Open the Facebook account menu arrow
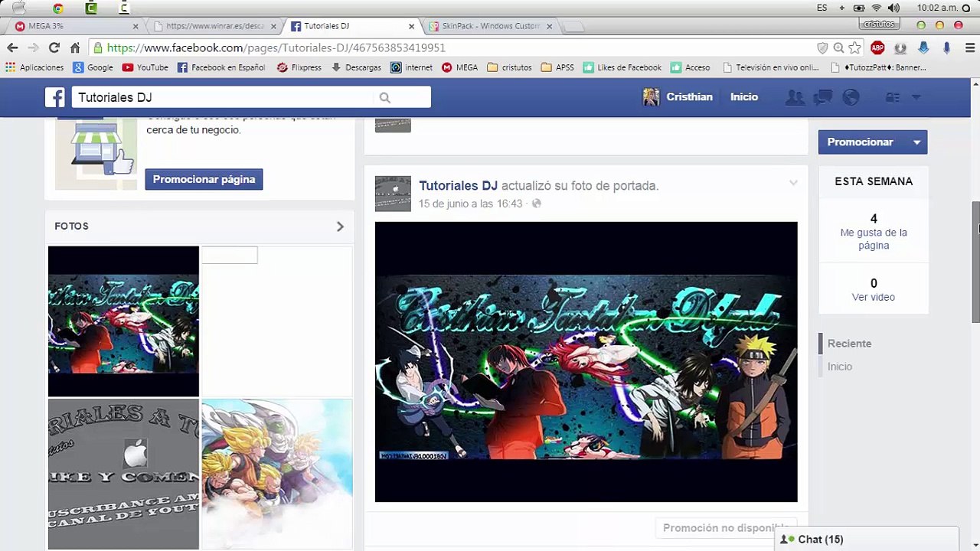Screen dimensions: 980x551 point(916,97)
